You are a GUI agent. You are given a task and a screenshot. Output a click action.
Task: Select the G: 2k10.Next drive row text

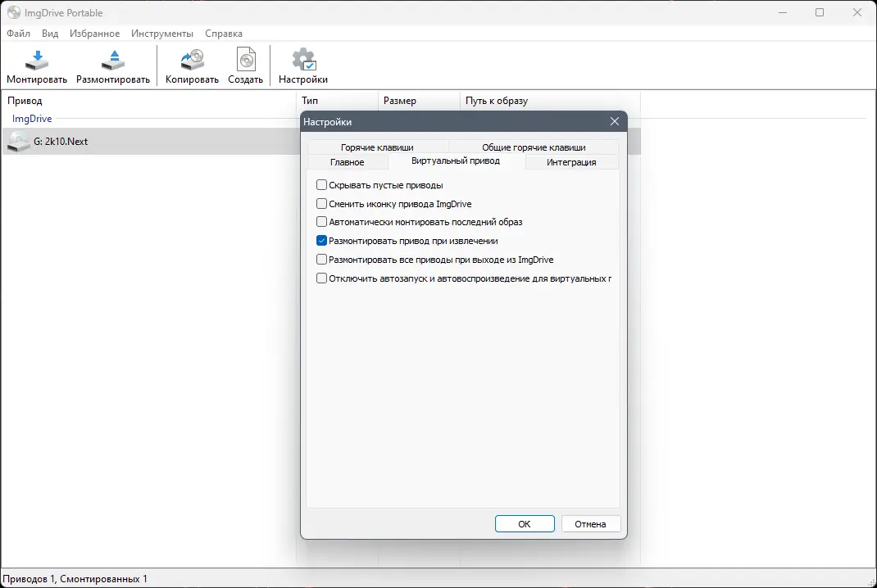(61, 142)
